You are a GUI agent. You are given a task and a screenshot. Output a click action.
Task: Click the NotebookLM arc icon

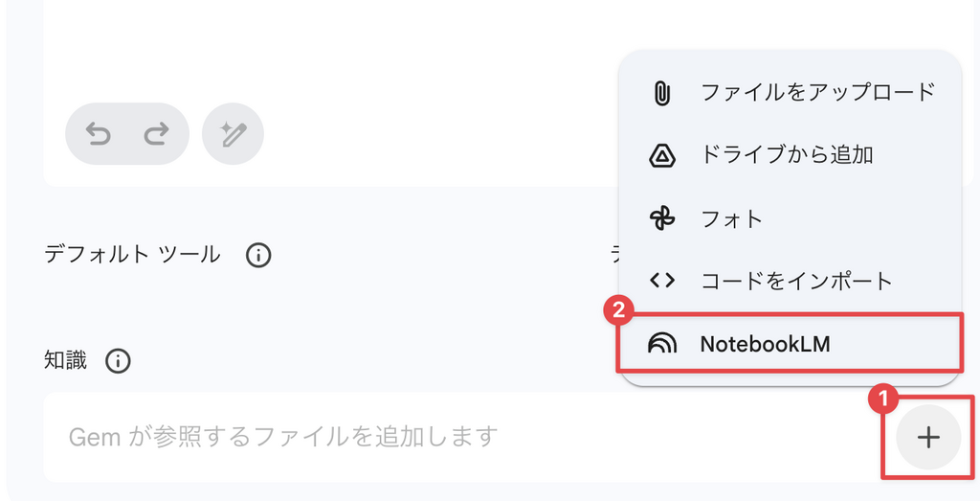662,344
